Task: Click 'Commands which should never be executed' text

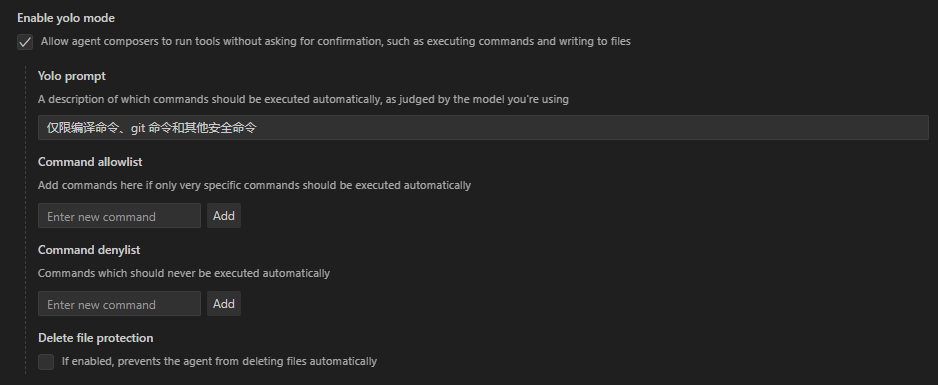Action: pos(184,273)
